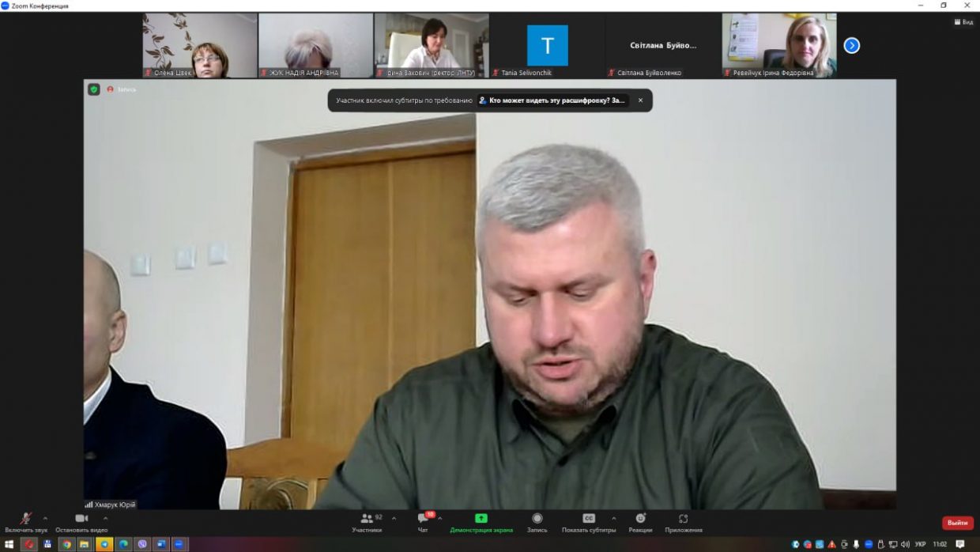Select Tania Selivonchik participant thumbnail
Image resolution: width=980 pixels, height=552 pixels.
click(x=547, y=46)
